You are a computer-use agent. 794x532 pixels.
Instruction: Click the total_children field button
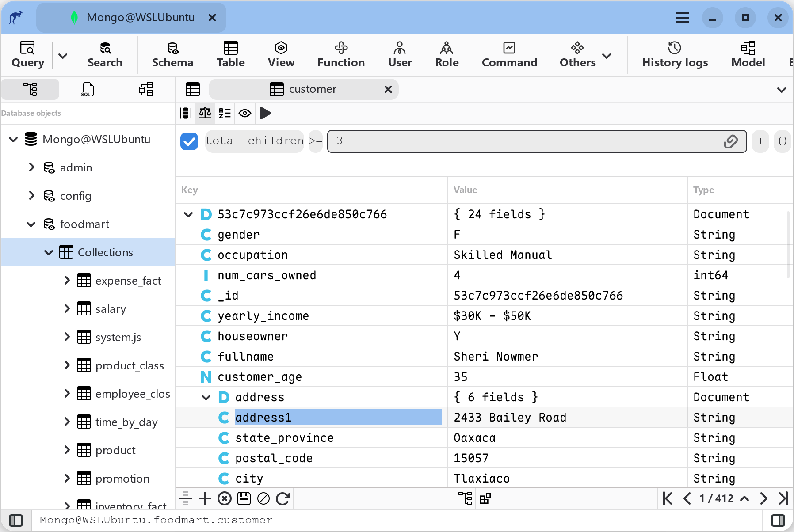254,141
